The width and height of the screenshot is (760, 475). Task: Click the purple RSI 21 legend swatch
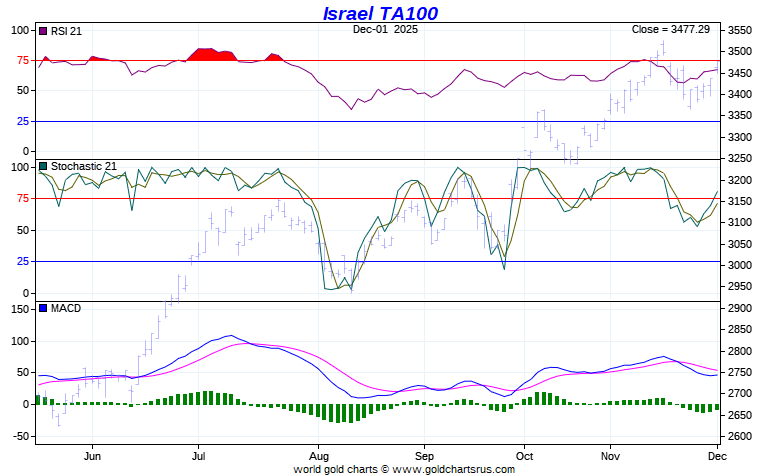point(43,31)
